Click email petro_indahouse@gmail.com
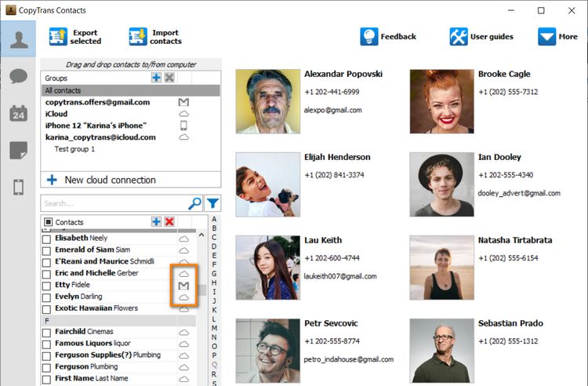588x386 pixels. [x=349, y=359]
